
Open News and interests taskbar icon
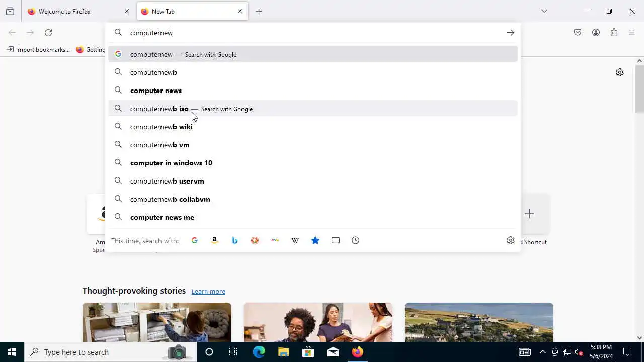525,352
